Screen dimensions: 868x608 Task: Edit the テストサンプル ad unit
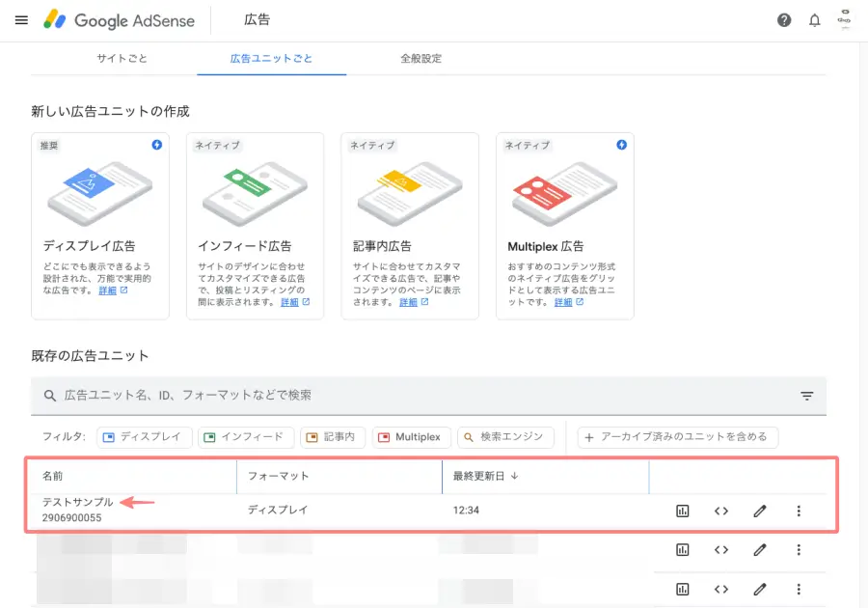[x=760, y=511]
